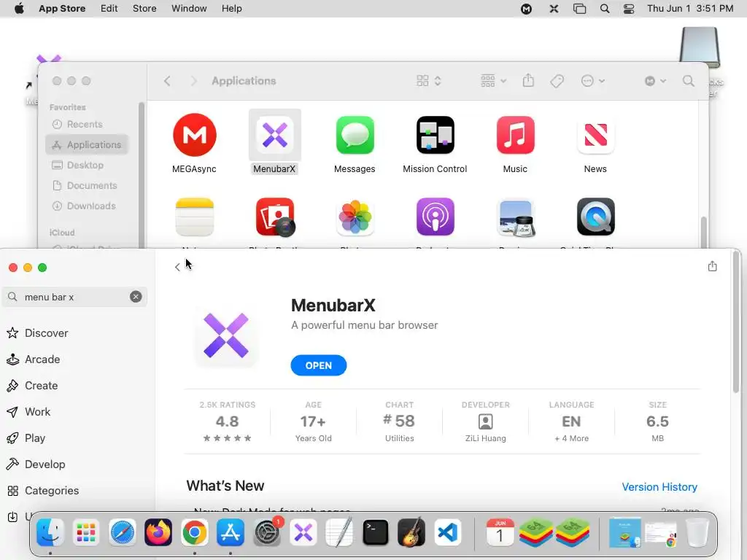Select Photo Booth icon in Finder
Screen dimensions: 747x560
pos(275,217)
